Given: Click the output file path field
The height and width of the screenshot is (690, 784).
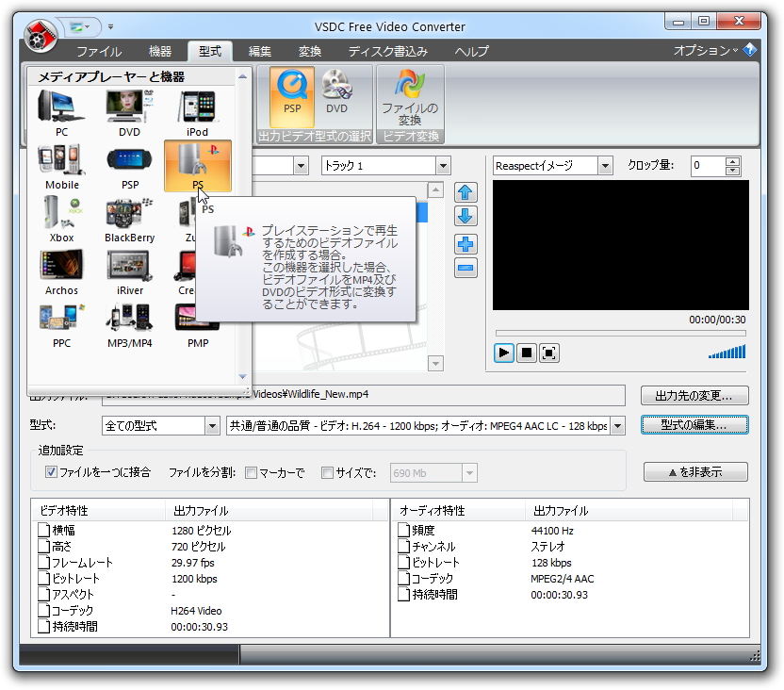Looking at the screenshot, I should point(364,395).
